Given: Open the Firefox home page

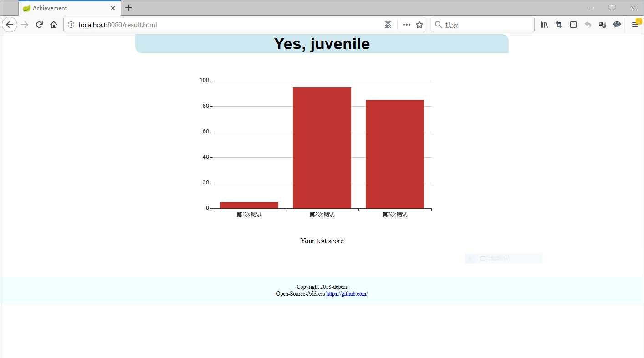Looking at the screenshot, I should 54,25.
